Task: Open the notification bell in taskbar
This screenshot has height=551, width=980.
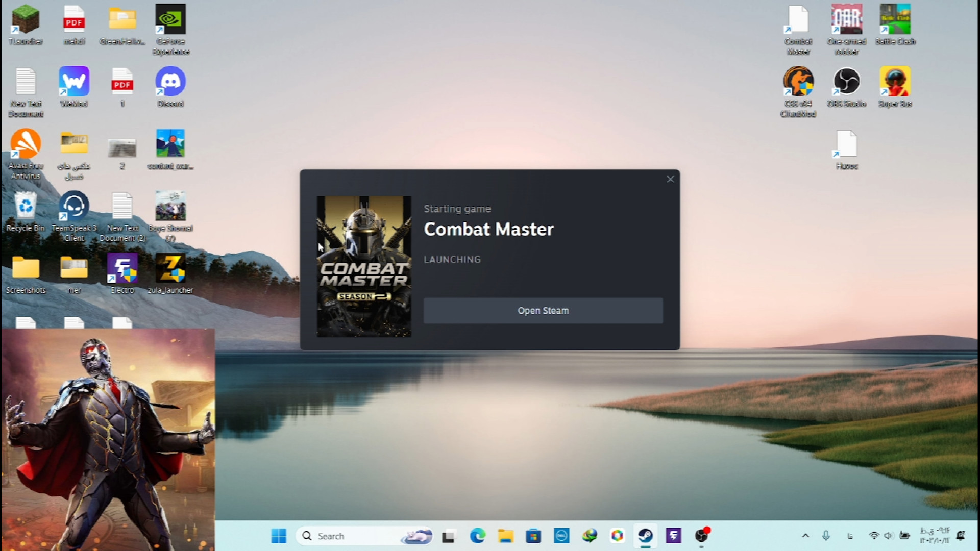Action: [961, 536]
